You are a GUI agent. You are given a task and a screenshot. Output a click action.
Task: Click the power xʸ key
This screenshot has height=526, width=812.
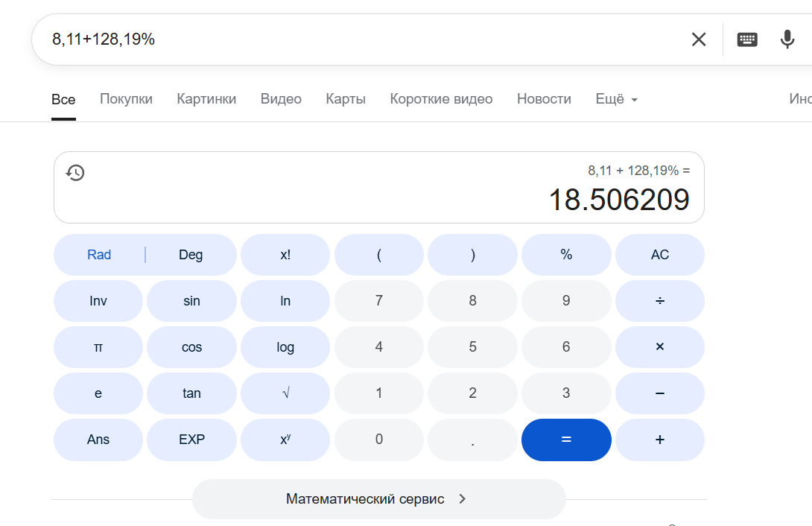pos(285,440)
